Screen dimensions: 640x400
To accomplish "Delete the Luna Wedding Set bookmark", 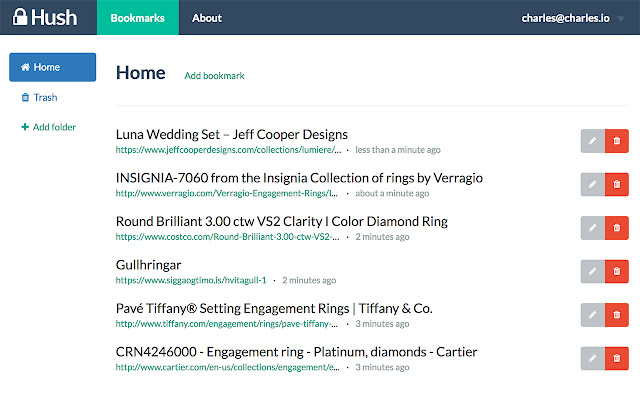I will pos(616,141).
